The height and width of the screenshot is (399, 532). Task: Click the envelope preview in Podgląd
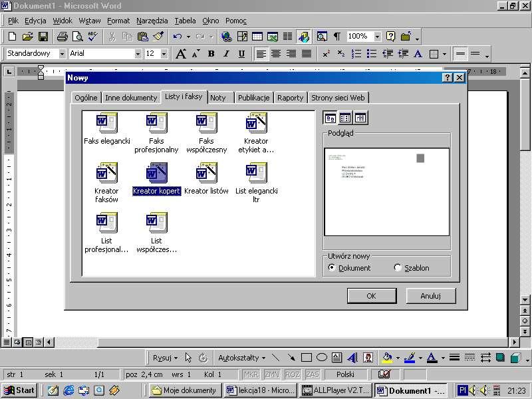click(x=387, y=192)
